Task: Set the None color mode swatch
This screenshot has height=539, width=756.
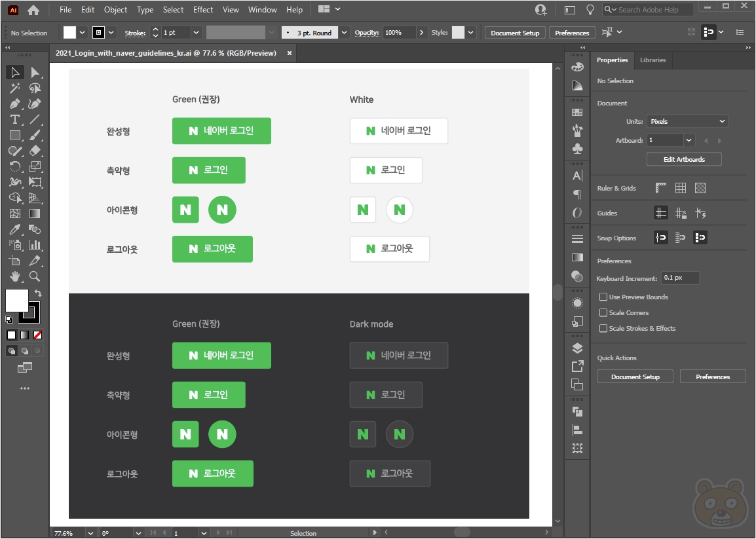Action: 37,335
